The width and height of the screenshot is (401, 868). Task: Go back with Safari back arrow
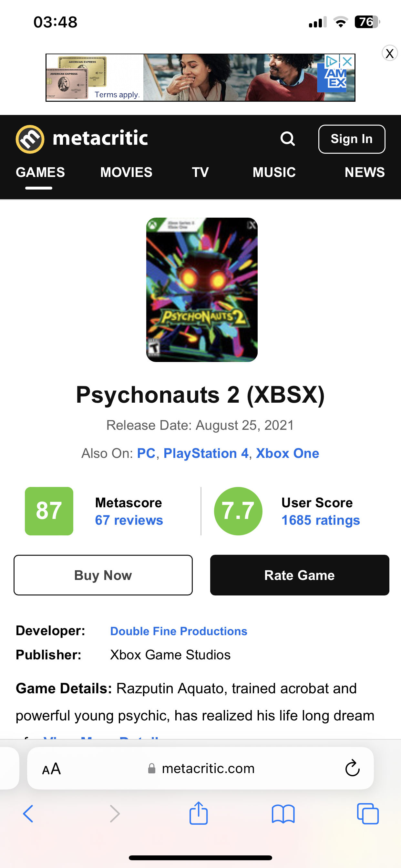[x=28, y=814]
